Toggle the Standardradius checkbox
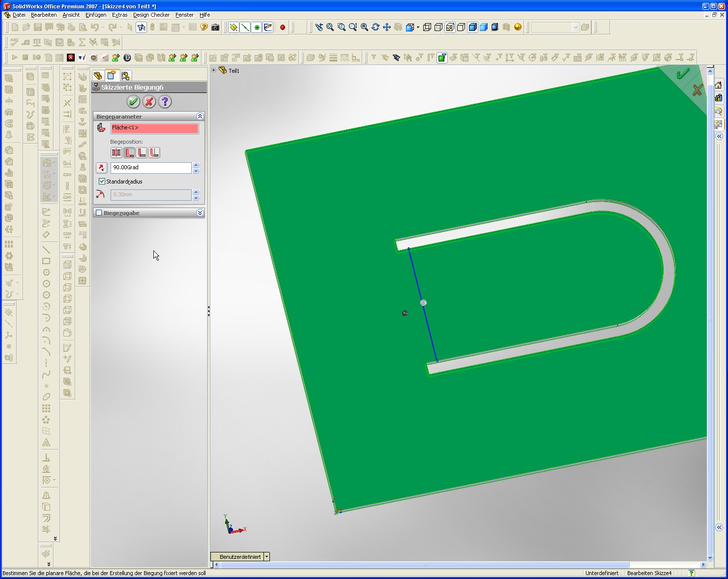This screenshot has width=728, height=579. coord(102,182)
